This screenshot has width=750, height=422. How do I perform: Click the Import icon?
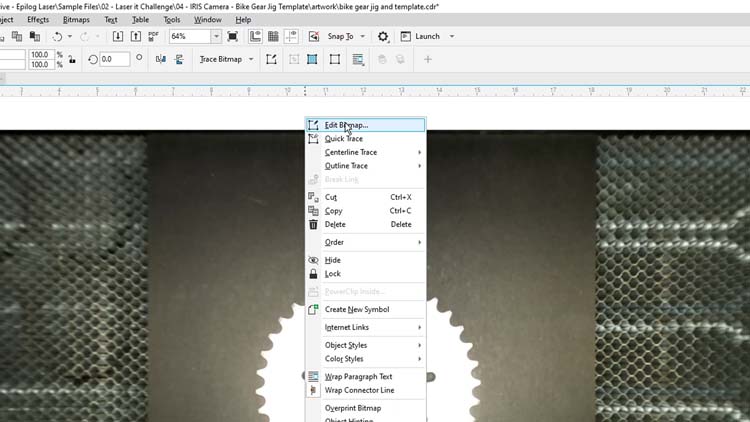(118, 36)
